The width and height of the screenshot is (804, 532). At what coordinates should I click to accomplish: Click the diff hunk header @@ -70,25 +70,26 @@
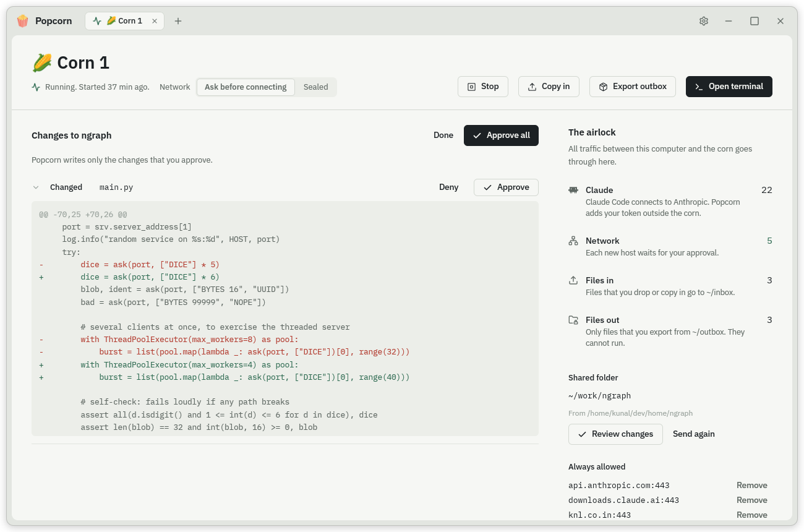point(83,215)
